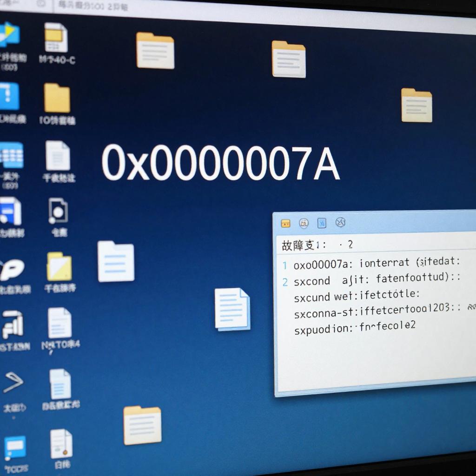This screenshot has width=476, height=476.
Task: Click the line 'sxcund wet:ifetctotle:'
Action: point(357,296)
